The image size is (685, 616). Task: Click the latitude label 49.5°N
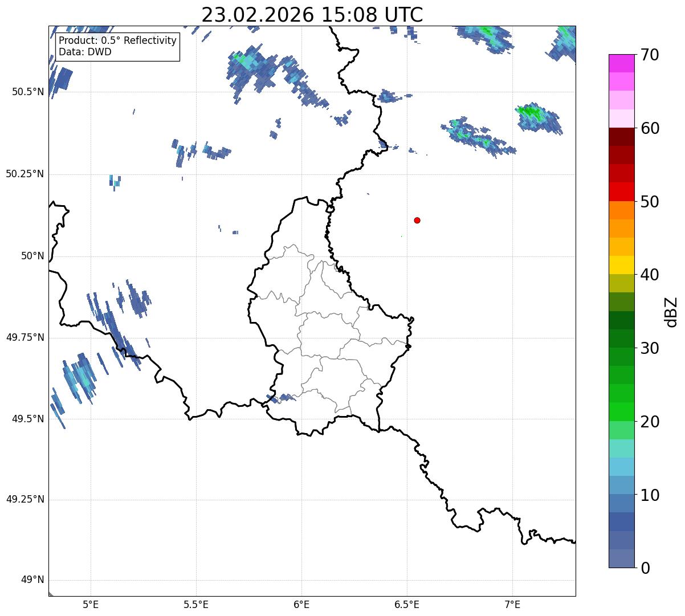pyautogui.click(x=28, y=419)
